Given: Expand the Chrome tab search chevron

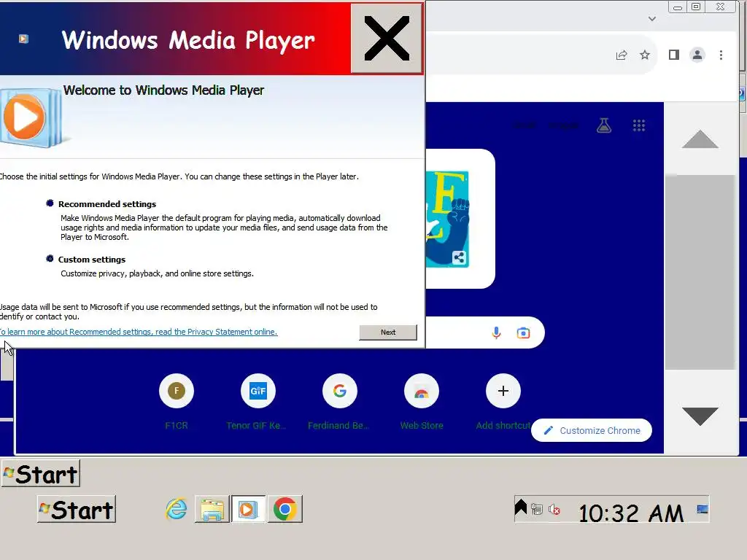Looking at the screenshot, I should pos(652,19).
